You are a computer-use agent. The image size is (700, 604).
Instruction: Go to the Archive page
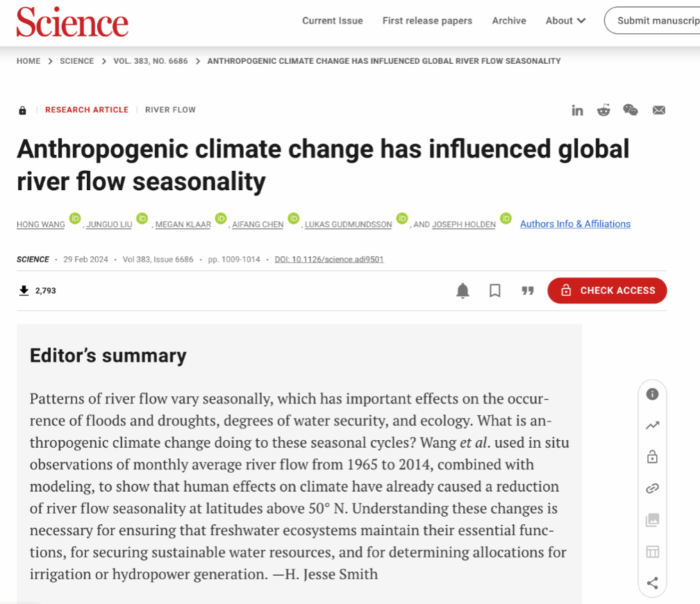(509, 21)
